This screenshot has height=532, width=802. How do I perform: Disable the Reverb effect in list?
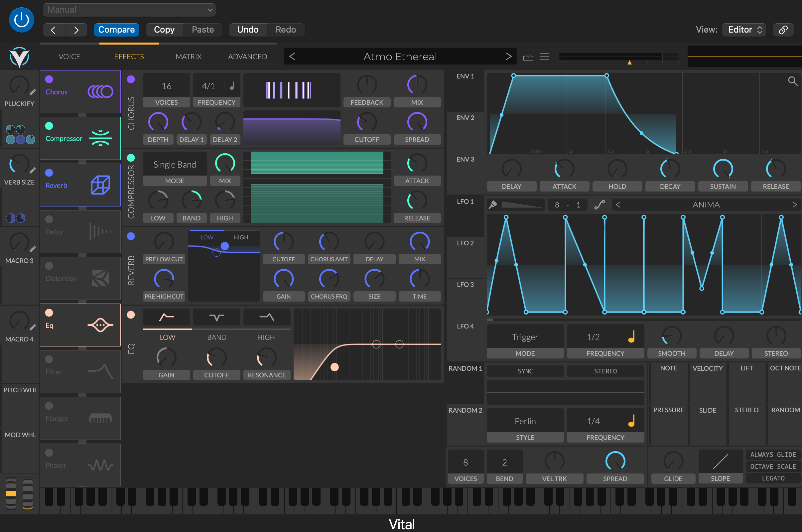[49, 173]
